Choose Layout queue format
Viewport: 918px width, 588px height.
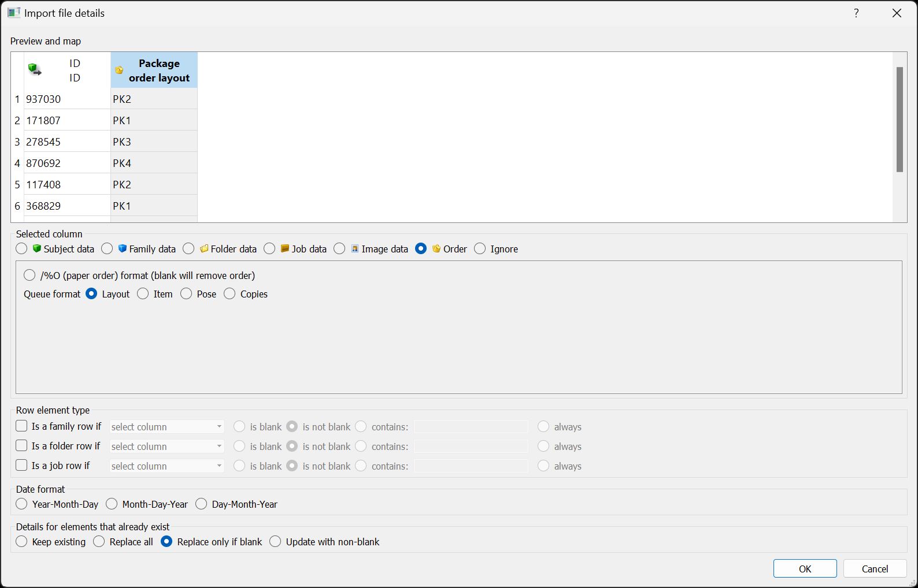pyautogui.click(x=91, y=293)
